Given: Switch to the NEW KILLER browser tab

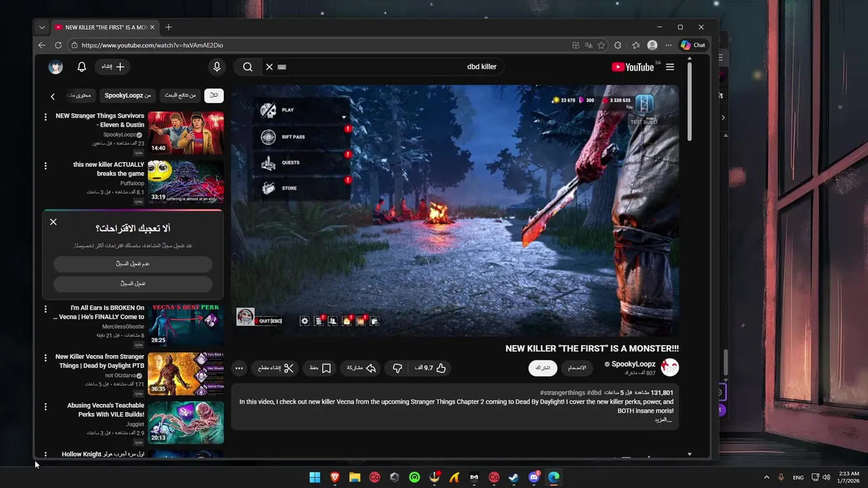Looking at the screenshot, I should coord(105,27).
